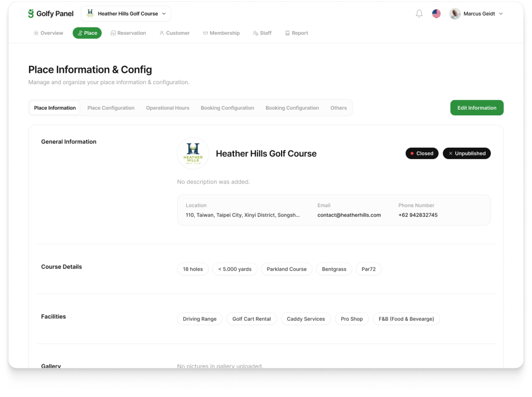This screenshot has height=397, width=532.
Task: Click the Closed status badge
Action: [x=422, y=153]
